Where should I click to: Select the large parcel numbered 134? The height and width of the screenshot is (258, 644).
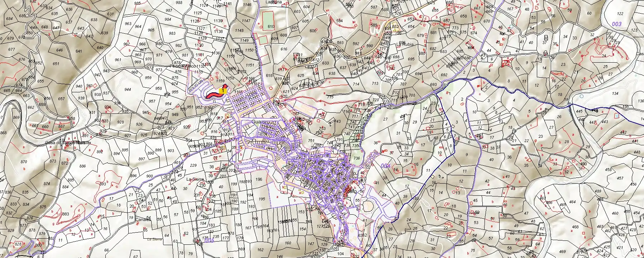click(x=615, y=93)
